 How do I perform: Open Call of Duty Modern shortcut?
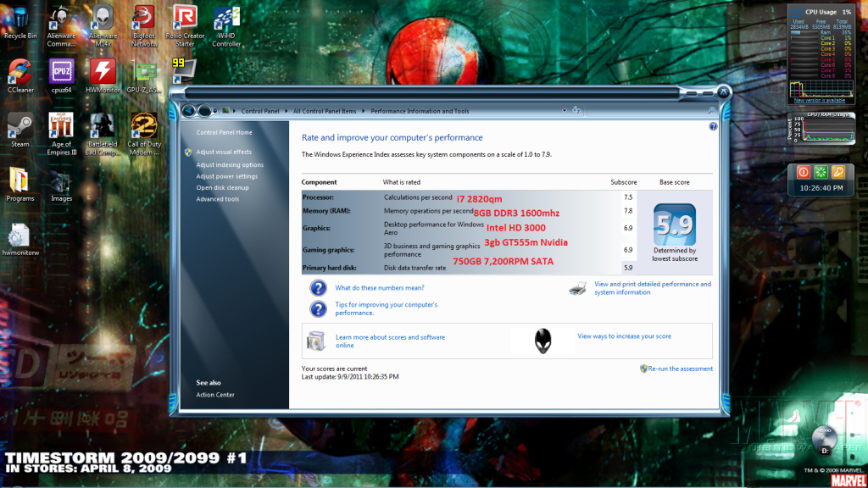point(144,134)
